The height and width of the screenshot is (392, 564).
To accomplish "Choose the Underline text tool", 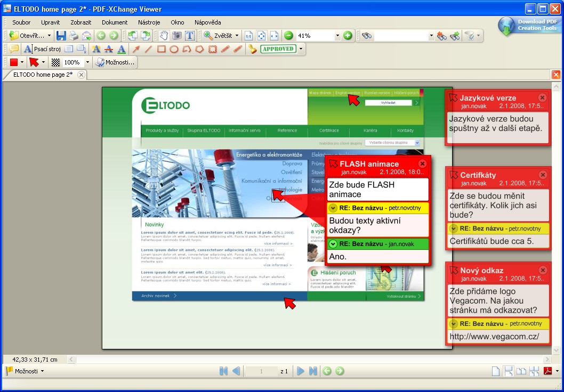I will [x=122, y=49].
